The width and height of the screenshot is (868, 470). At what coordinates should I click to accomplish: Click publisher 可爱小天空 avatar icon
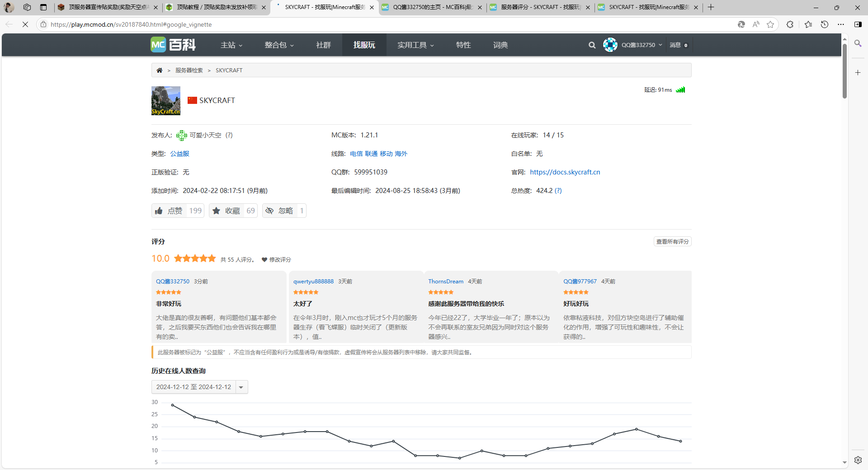click(x=182, y=135)
